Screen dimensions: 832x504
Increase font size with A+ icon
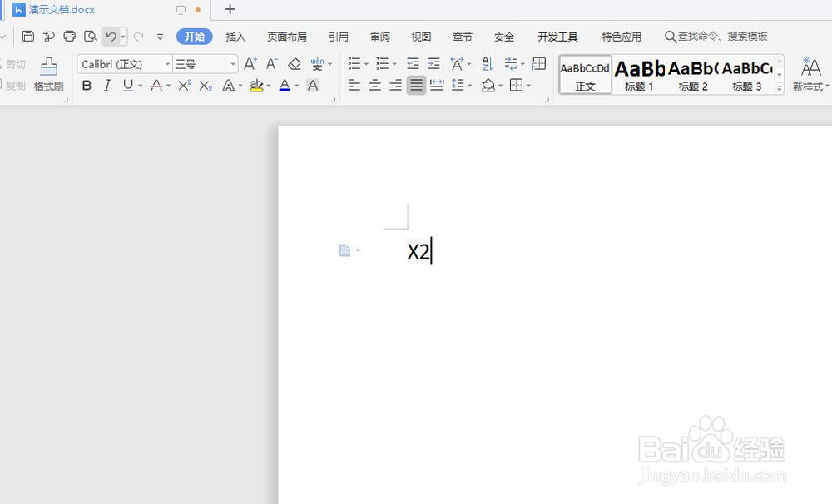pyautogui.click(x=250, y=64)
